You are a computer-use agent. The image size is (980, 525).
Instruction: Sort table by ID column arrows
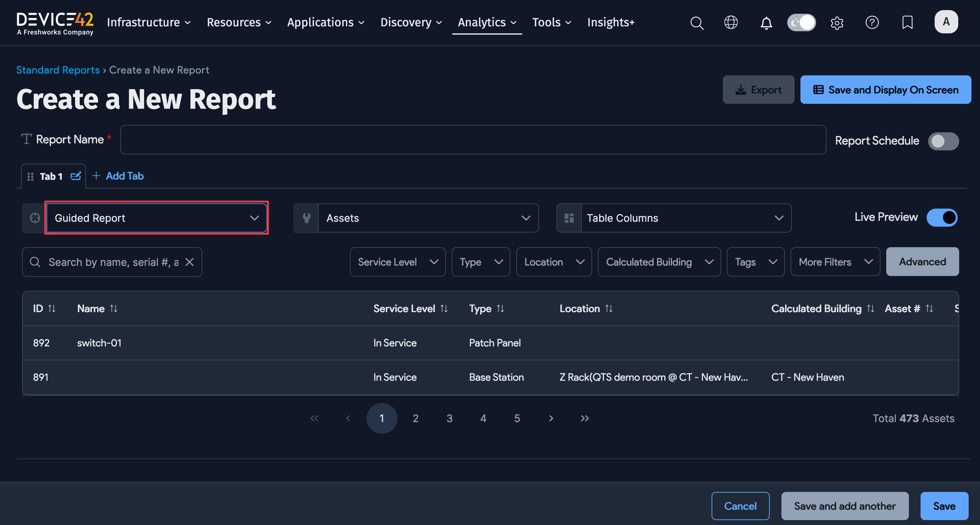pos(52,308)
